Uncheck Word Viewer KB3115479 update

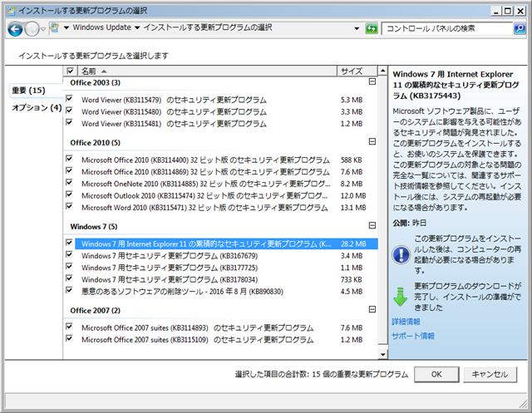tap(69, 99)
